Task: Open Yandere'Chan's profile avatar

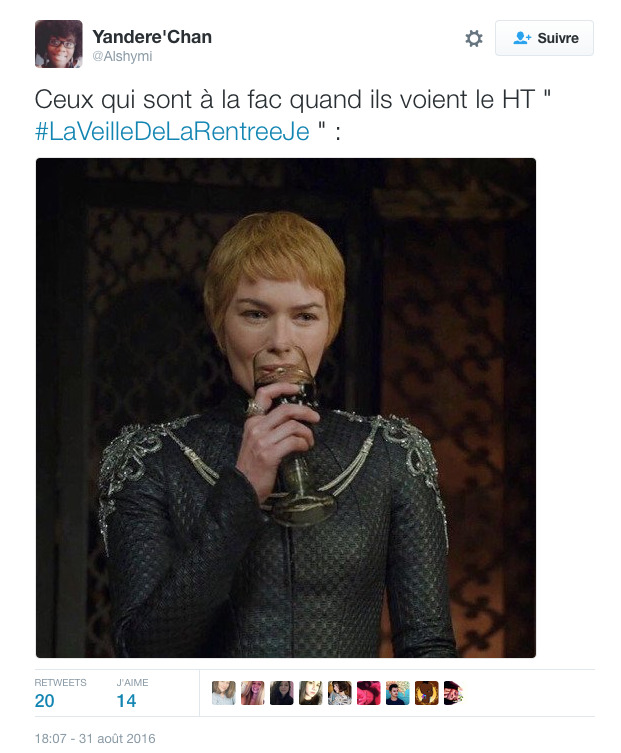Action: 59,44
